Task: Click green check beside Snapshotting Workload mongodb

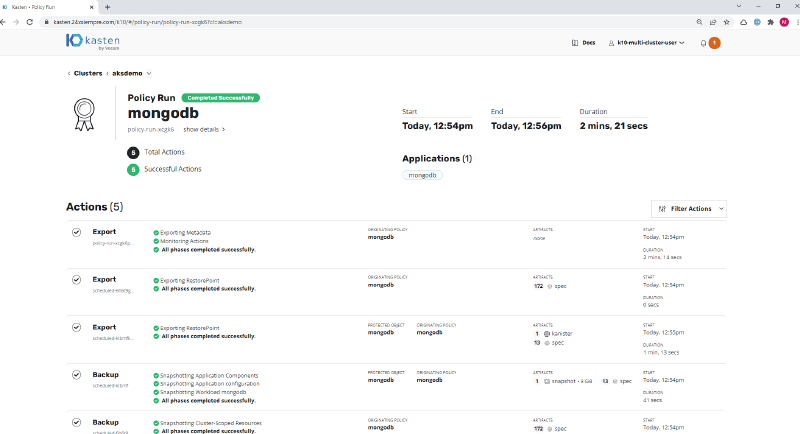Action: (x=156, y=393)
